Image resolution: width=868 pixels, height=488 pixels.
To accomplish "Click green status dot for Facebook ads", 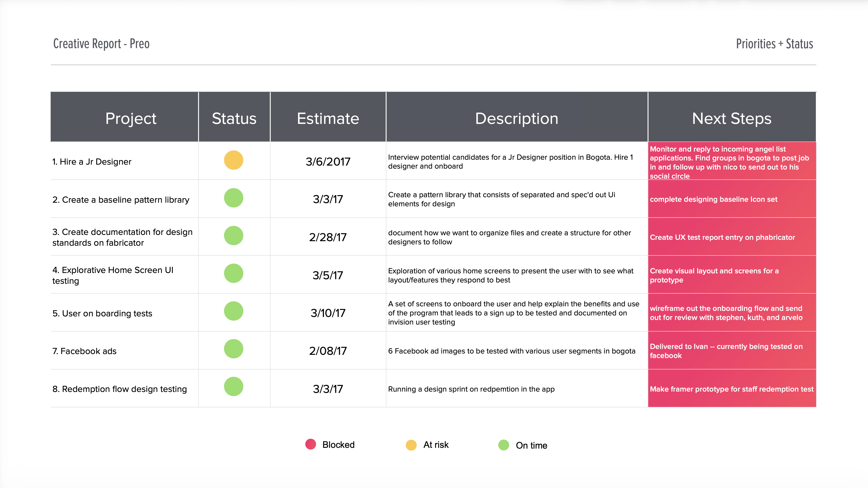I will [234, 349].
